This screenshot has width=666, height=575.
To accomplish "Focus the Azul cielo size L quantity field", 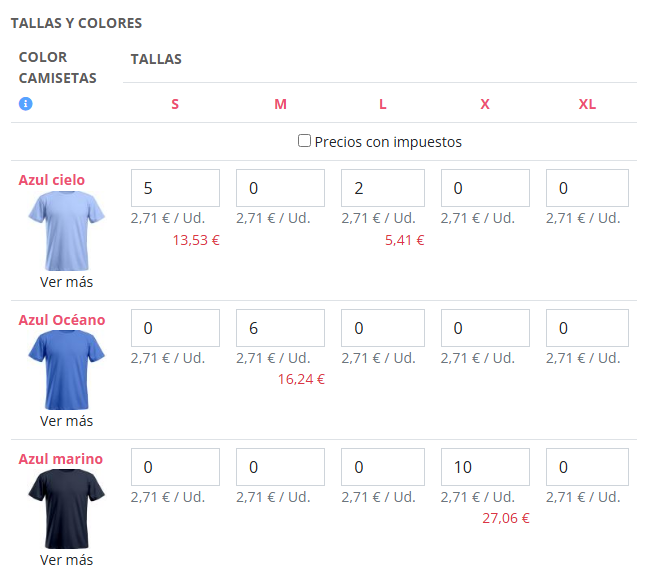I will [x=385, y=188].
